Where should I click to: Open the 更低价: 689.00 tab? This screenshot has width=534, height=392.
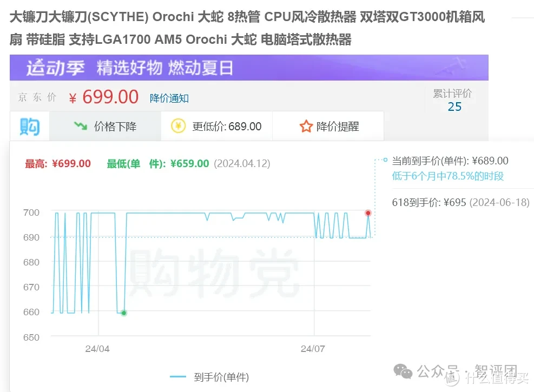pyautogui.click(x=216, y=126)
